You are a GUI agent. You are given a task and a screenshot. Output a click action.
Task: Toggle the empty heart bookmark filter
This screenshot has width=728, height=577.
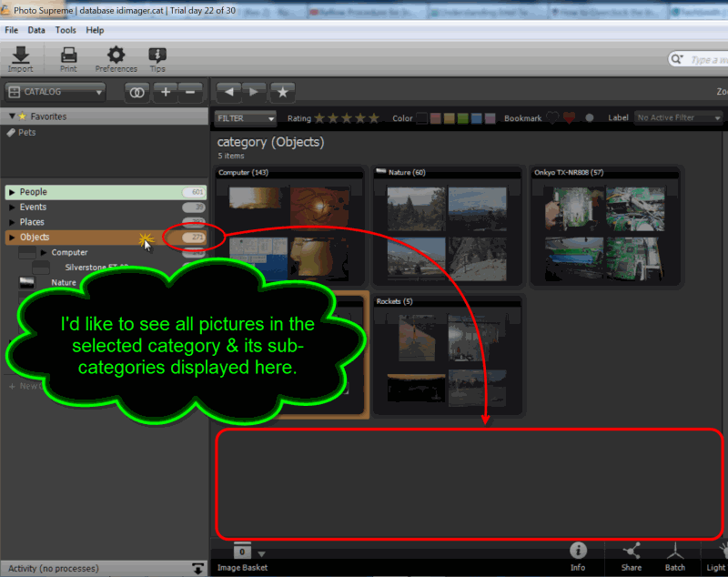click(552, 118)
